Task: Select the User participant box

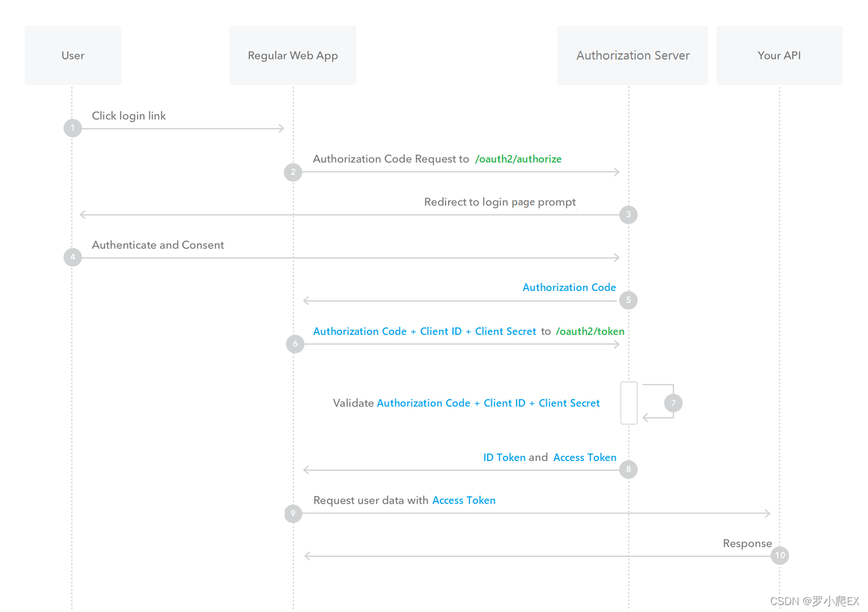Action: click(x=73, y=56)
